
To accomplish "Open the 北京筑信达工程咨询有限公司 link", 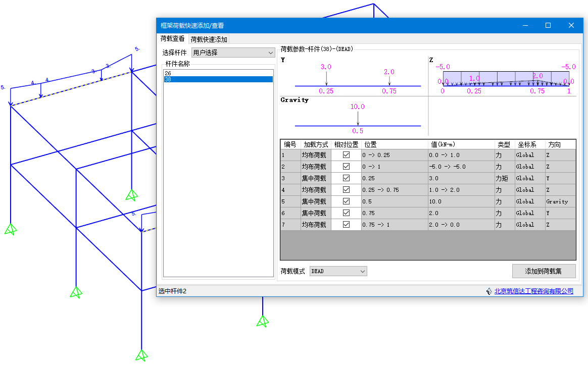I will click(533, 291).
